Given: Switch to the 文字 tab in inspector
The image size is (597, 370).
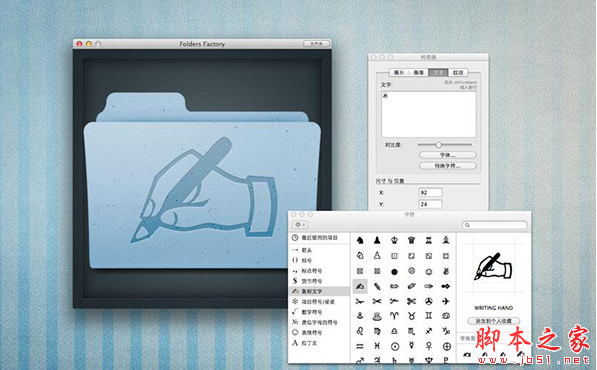Looking at the screenshot, I should (438, 72).
